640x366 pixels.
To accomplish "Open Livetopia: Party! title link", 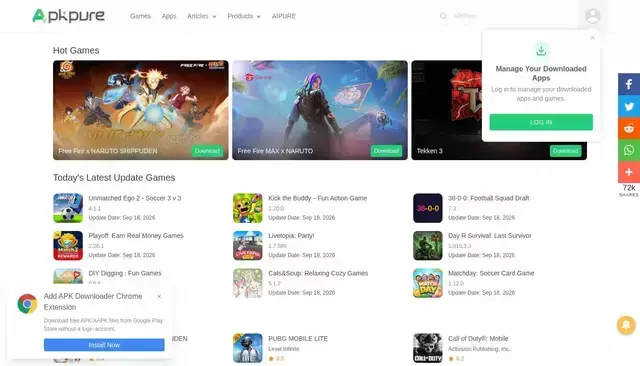I will (291, 236).
